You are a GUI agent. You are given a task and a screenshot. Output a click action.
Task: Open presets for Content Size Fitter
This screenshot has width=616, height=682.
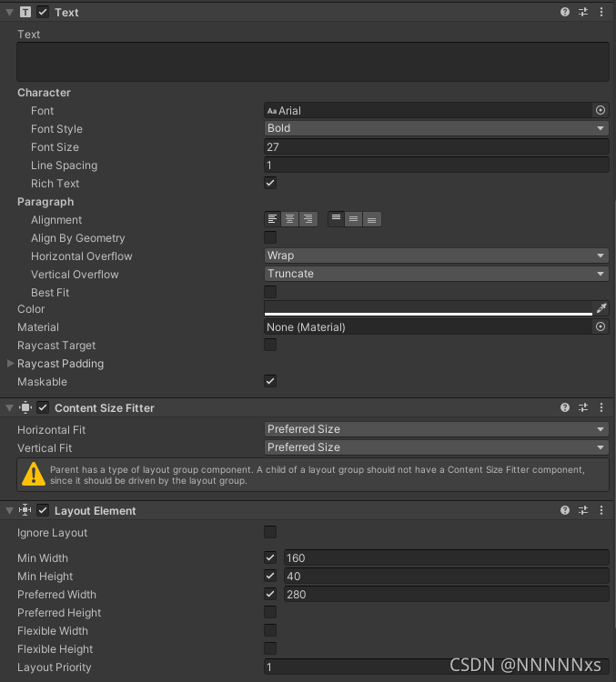pyautogui.click(x=583, y=407)
